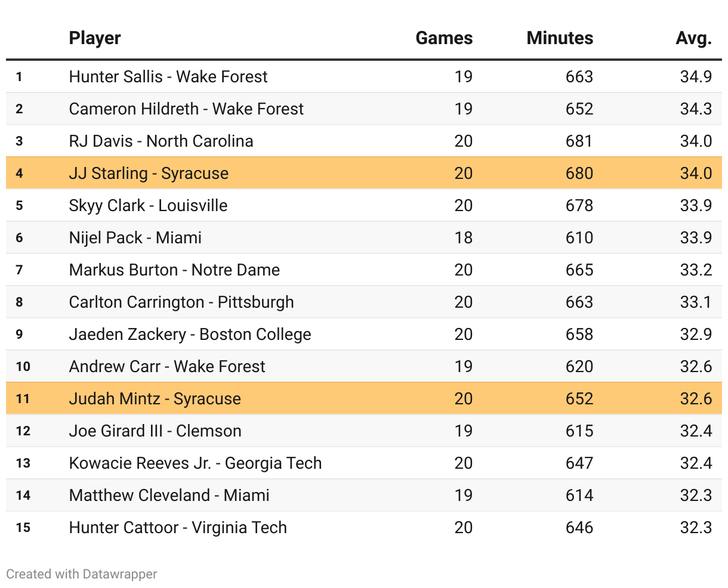Click Cameron Hildreth - Wake Forest player name
The height and width of the screenshot is (588, 728).
(x=186, y=109)
